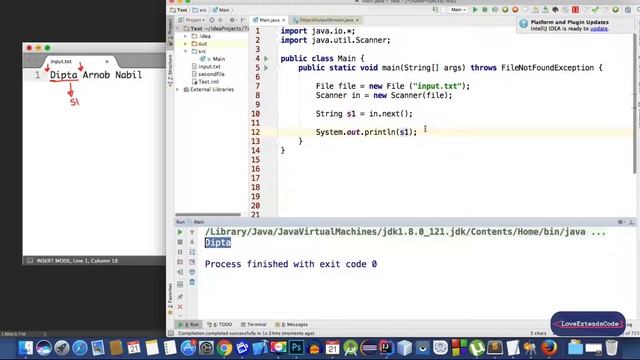Viewport: 640px width, 360px height.
Task: Open project view settings gear icon
Action: coord(232,20)
